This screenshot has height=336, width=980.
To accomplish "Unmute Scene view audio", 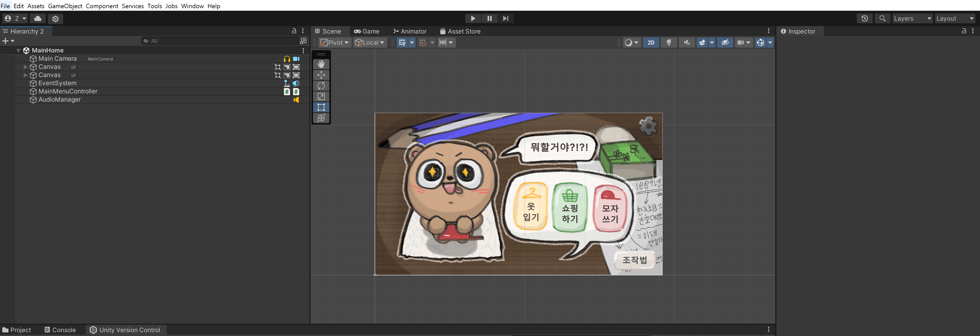I will coord(686,42).
